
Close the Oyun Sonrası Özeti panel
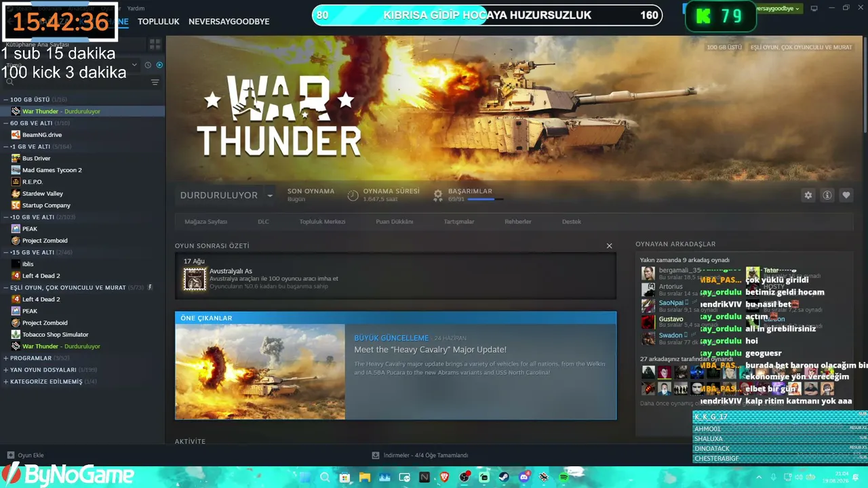tap(609, 246)
